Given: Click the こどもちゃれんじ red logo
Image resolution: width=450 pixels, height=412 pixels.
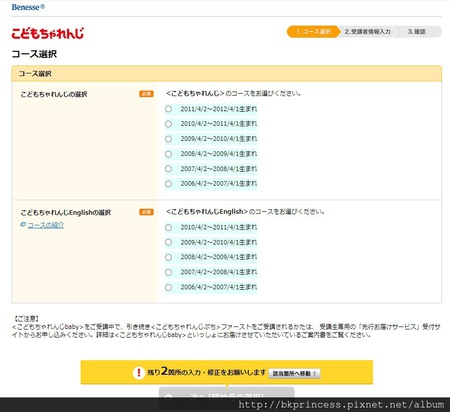Looking at the screenshot, I should pyautogui.click(x=48, y=33).
